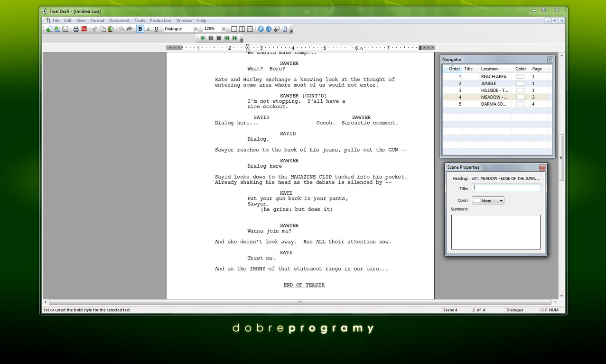Toggle Bold formatting
Viewport: 606px width, 364px height.
pyautogui.click(x=140, y=29)
